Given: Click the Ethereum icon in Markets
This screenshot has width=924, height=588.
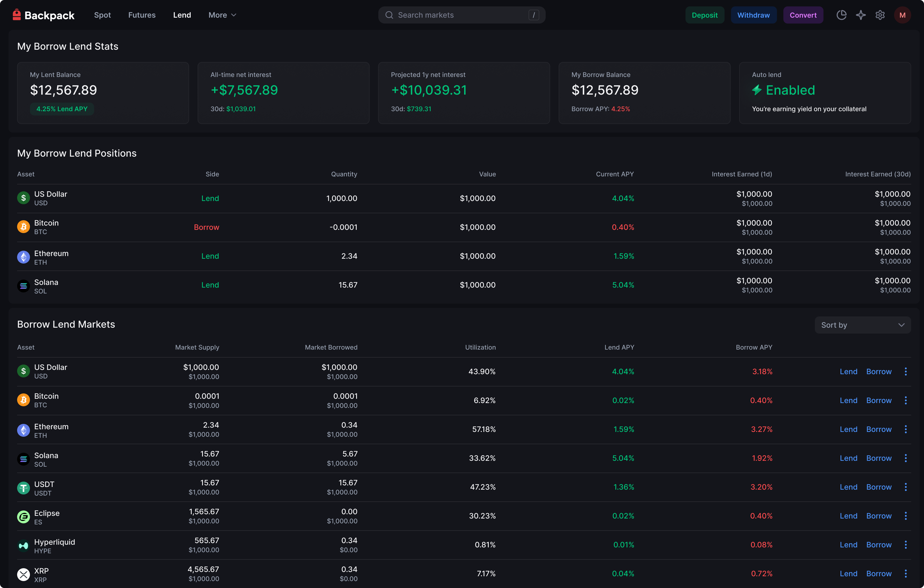Looking at the screenshot, I should click(24, 430).
